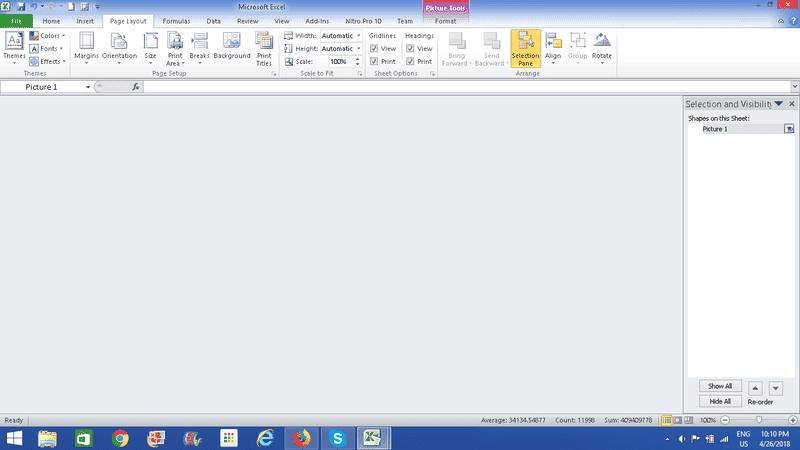Open Scale to Fit dialog launcher
The image size is (800, 450).
[x=360, y=74]
